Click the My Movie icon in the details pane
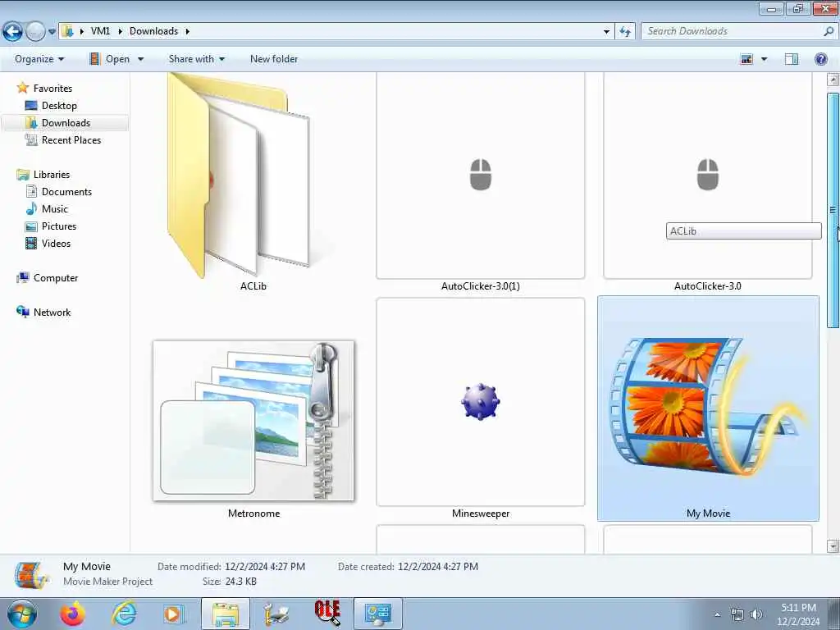This screenshot has height=630, width=840. [x=32, y=574]
